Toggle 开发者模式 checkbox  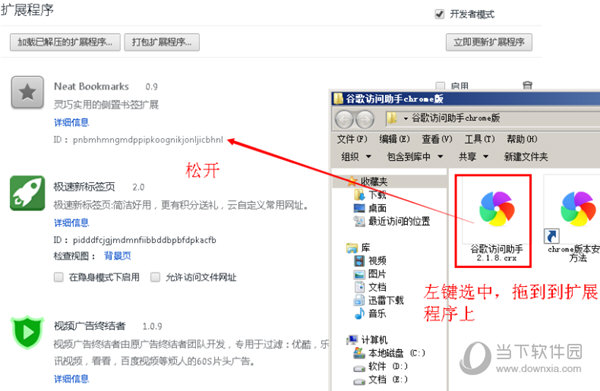(x=439, y=14)
